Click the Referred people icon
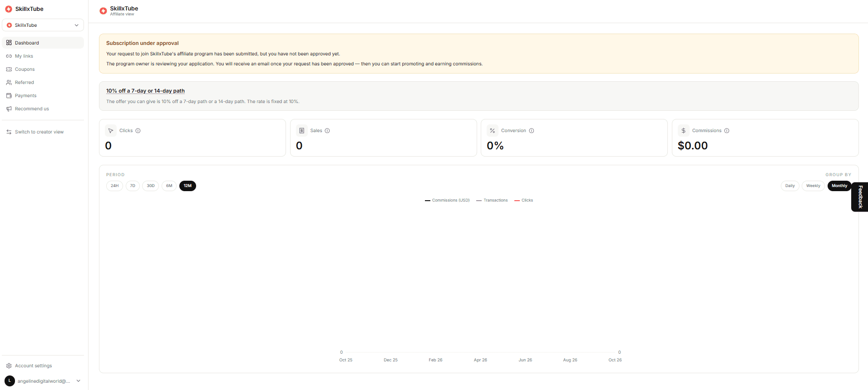Screen dimensions: 868x390 [9, 82]
